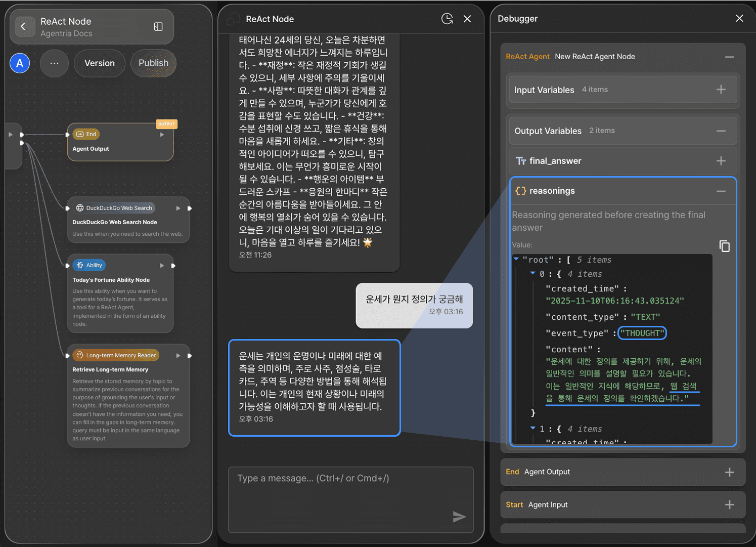Click the back arrow beside ReAct Node title
The image size is (756, 547).
click(23, 27)
